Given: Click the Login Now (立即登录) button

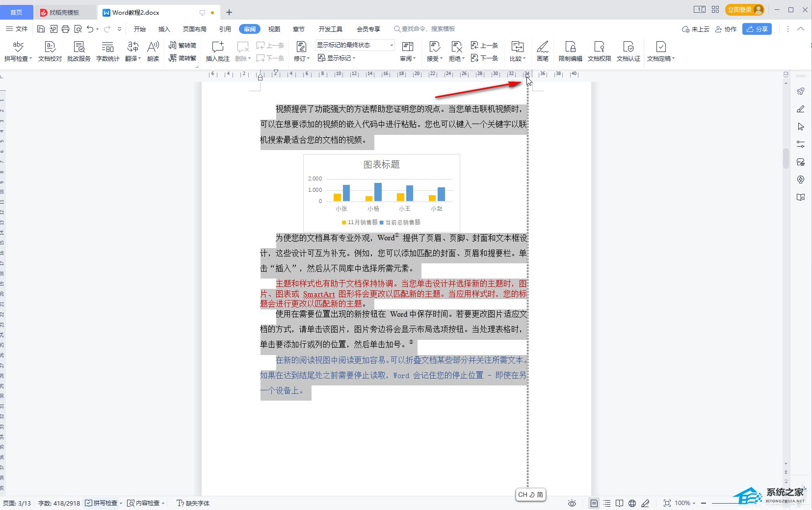Looking at the screenshot, I should click(x=743, y=10).
